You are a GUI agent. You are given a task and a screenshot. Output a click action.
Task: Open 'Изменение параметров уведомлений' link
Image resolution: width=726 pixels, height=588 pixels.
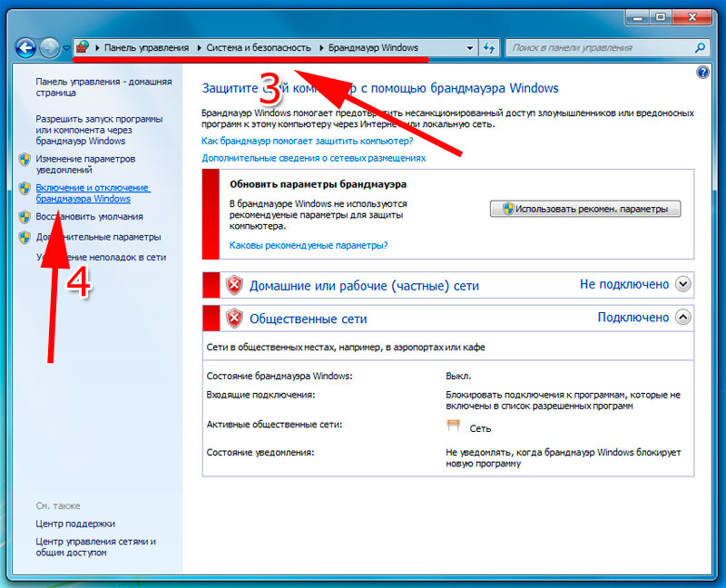tap(85, 164)
